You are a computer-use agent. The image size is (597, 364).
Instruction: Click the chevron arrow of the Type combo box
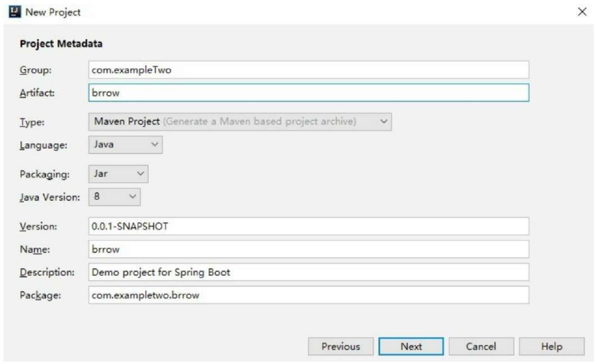click(x=384, y=122)
